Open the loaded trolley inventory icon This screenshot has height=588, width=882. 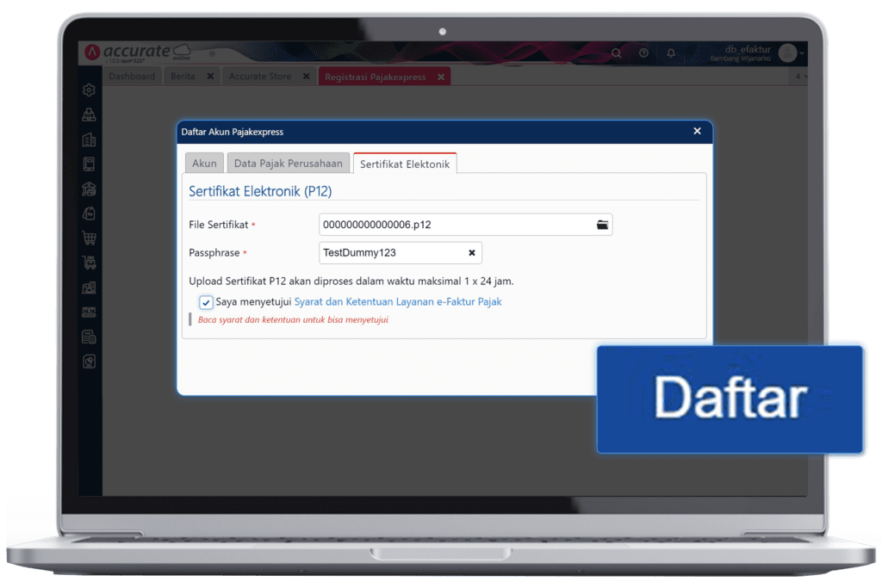point(89,263)
